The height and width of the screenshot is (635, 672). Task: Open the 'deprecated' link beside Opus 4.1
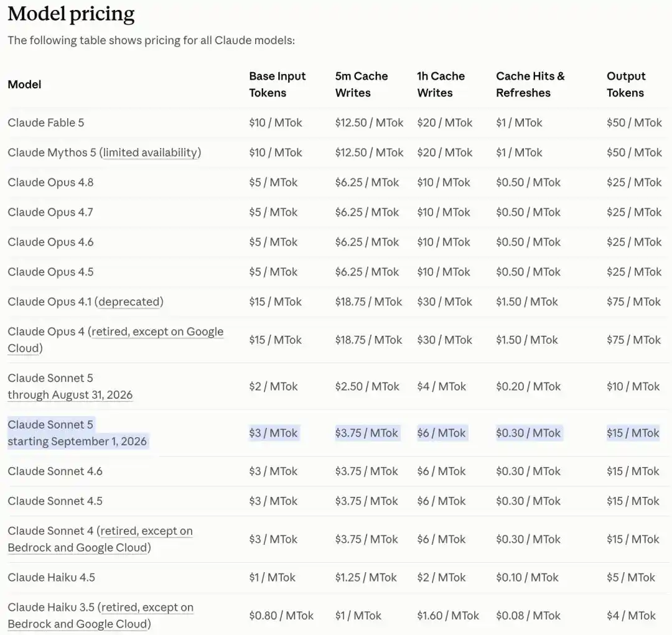[129, 302]
